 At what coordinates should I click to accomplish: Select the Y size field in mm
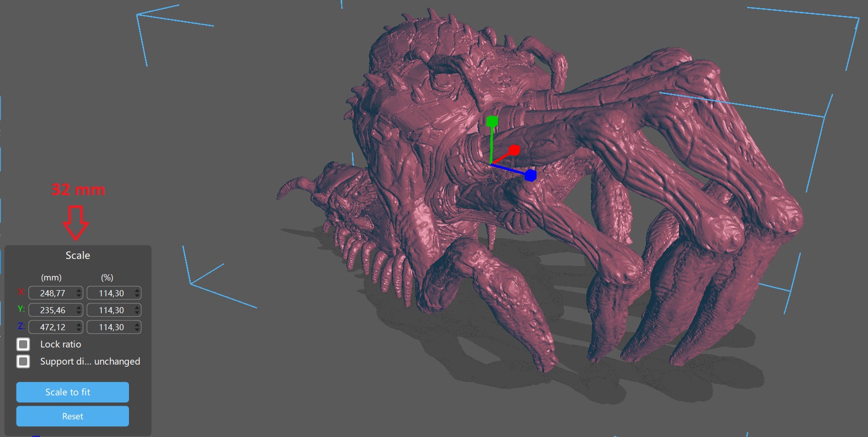click(52, 310)
